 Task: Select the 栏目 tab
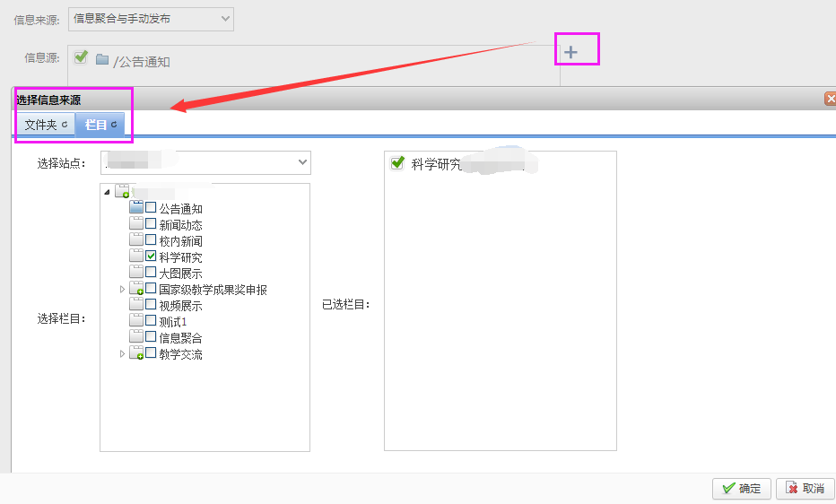(x=96, y=125)
